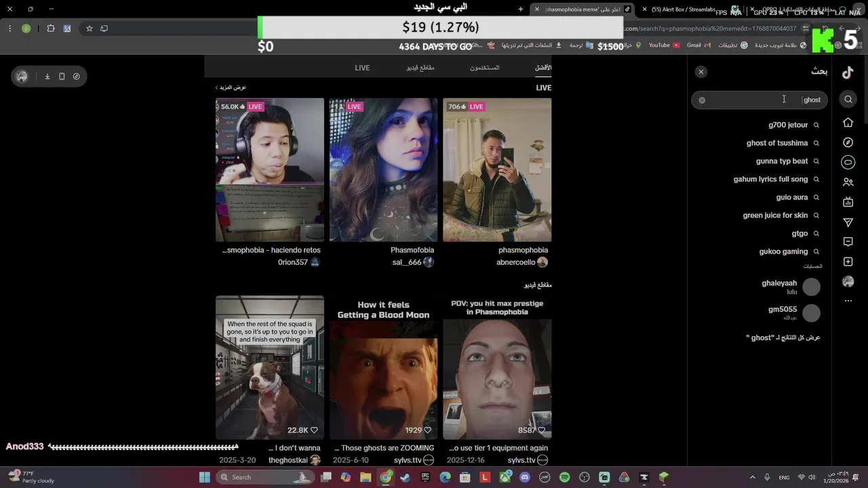Open the Gmail bookmark

tap(698, 45)
